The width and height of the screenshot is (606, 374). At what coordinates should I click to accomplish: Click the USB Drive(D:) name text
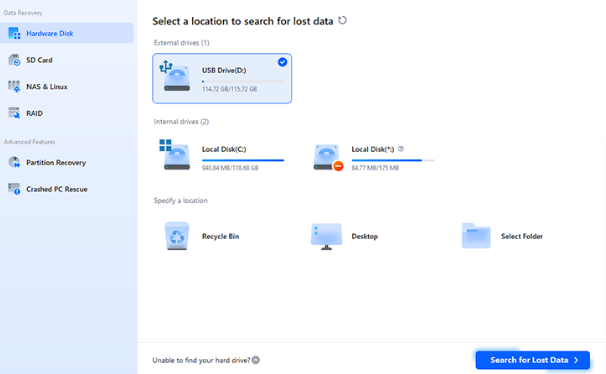tap(224, 70)
